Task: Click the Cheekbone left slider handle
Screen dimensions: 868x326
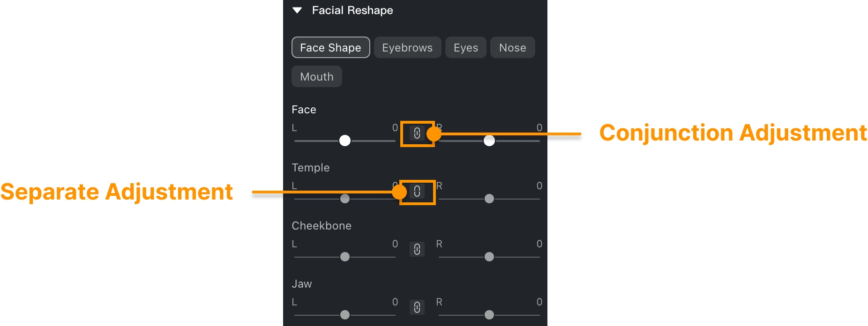Action: point(345,257)
